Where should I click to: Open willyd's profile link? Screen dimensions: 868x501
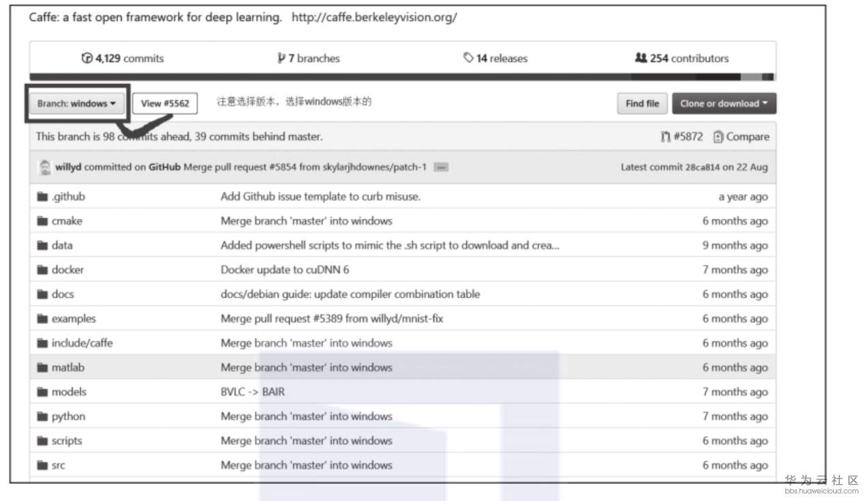pos(68,167)
